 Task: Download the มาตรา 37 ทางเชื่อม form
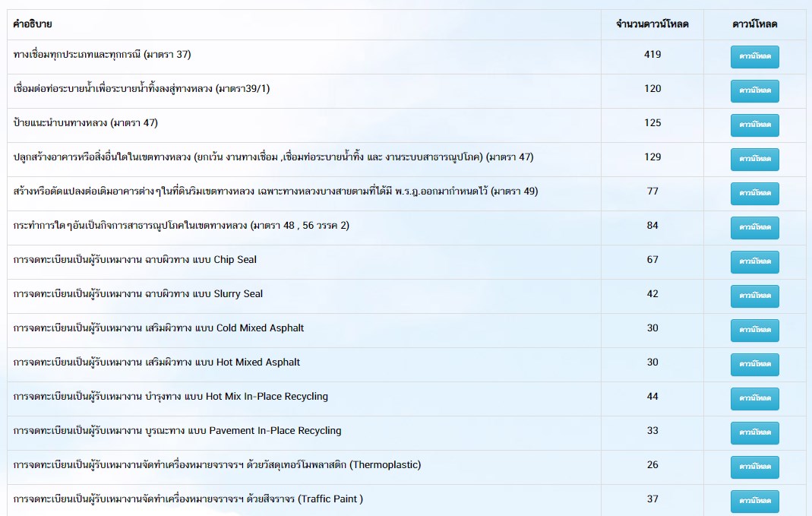pyautogui.click(x=754, y=57)
